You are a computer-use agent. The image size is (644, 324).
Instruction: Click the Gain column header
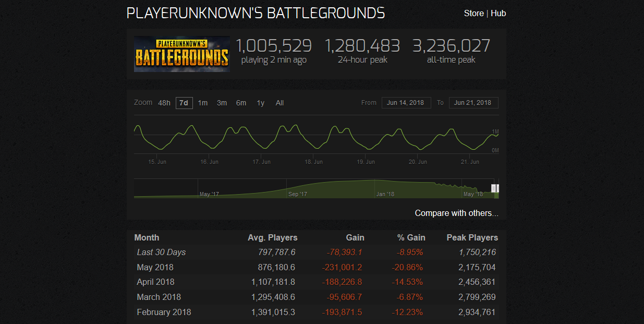pyautogui.click(x=355, y=237)
